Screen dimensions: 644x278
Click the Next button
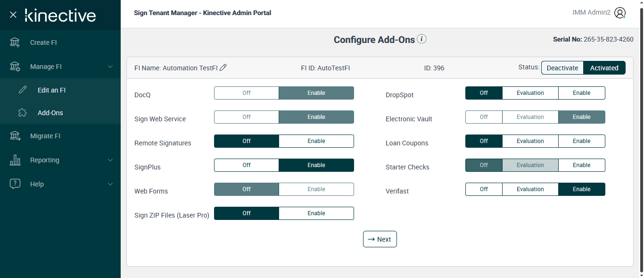click(380, 239)
